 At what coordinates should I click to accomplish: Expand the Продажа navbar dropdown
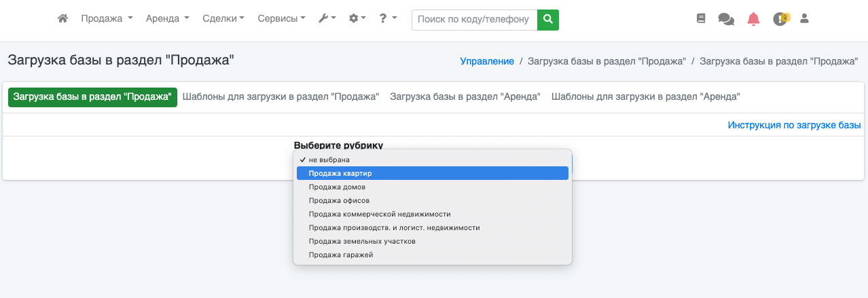(x=107, y=19)
